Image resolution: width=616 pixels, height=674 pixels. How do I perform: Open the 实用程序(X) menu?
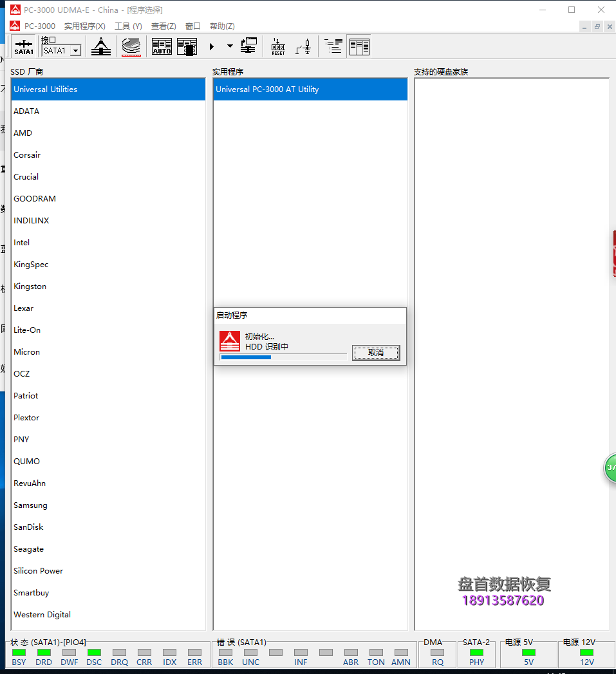(85, 26)
